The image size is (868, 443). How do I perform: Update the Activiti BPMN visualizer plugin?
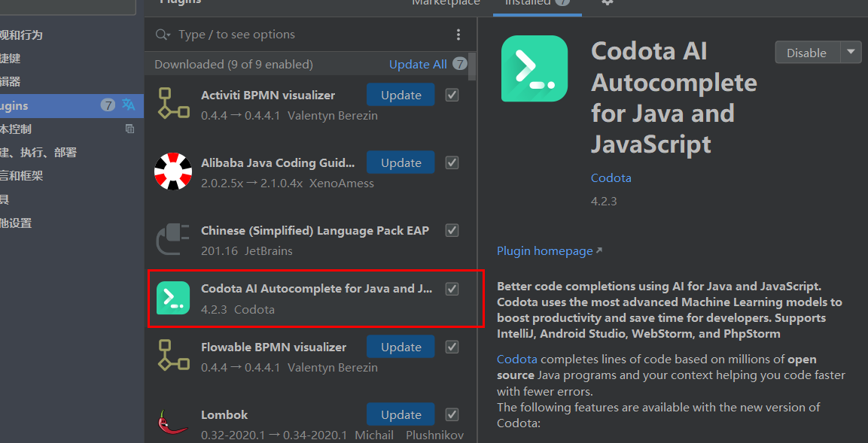click(x=400, y=95)
